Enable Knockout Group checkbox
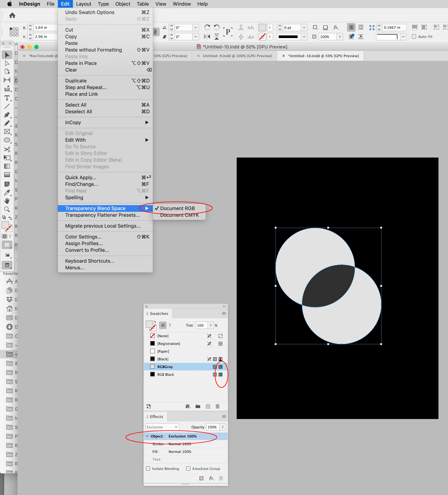This screenshot has height=495, width=448. click(188, 469)
